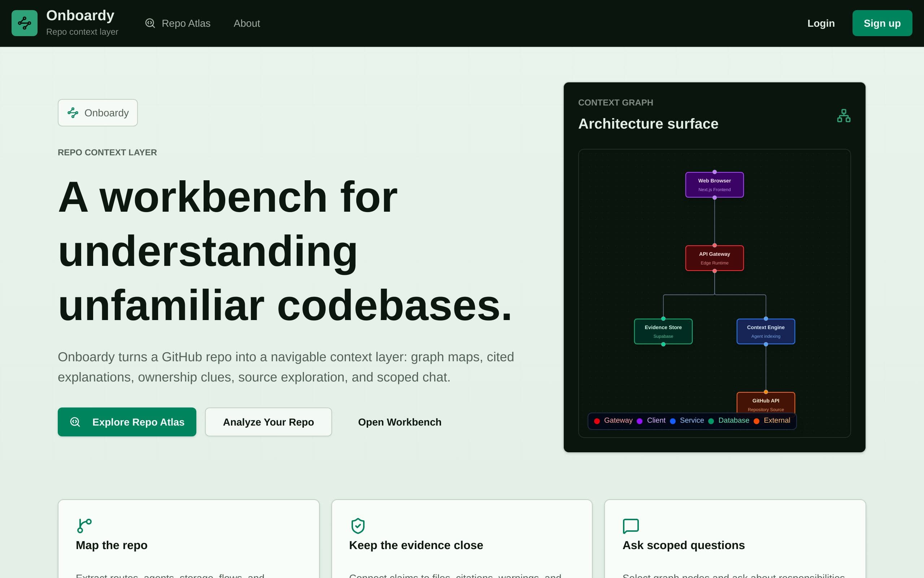Viewport: 924px width, 578px height.
Task: Go to the About page
Action: pyautogui.click(x=247, y=23)
